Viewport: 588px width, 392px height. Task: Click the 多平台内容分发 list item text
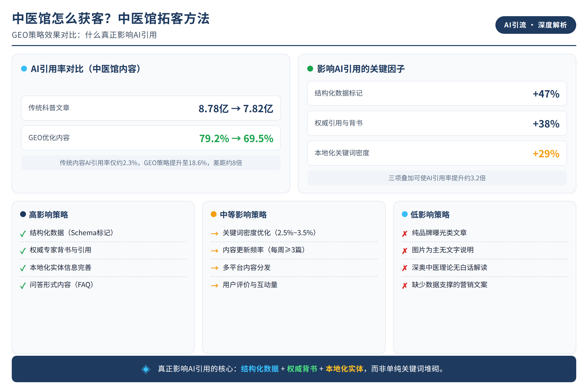[x=247, y=268]
